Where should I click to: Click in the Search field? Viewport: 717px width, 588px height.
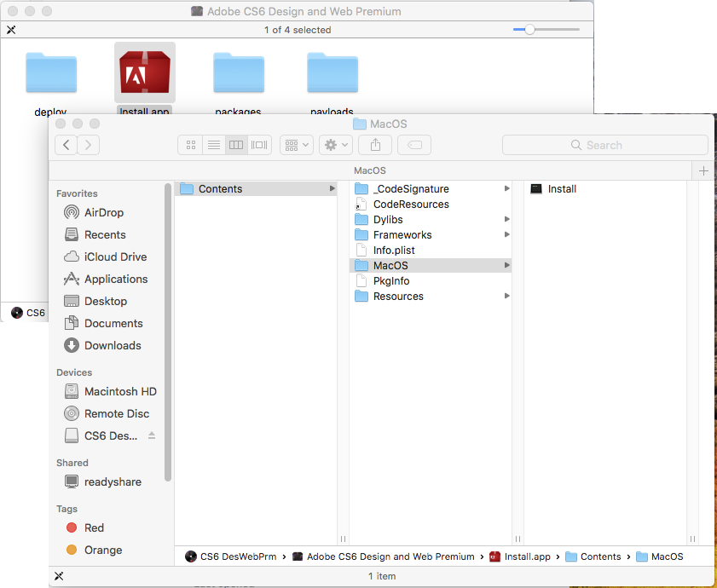tap(605, 145)
